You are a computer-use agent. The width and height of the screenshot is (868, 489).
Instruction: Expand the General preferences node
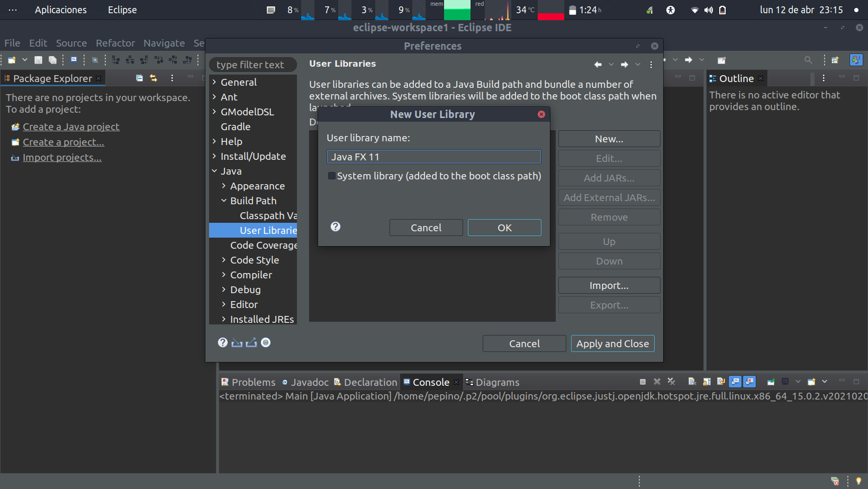tap(214, 82)
